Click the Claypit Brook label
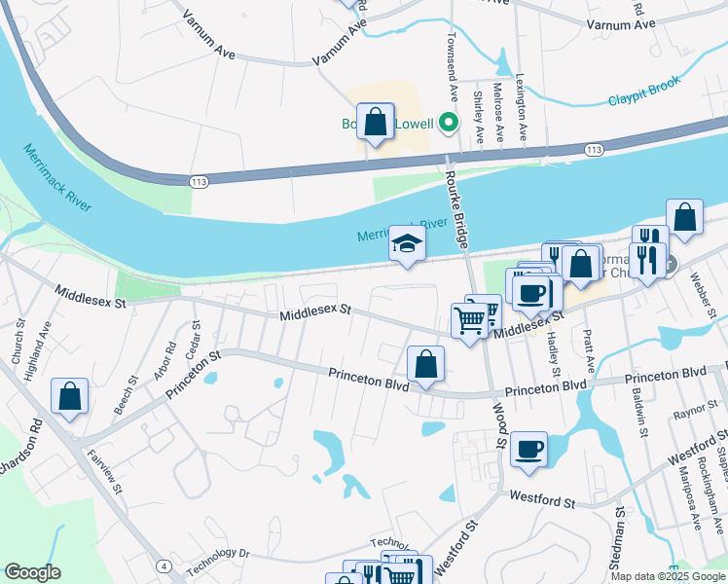This screenshot has width=728, height=584. (644, 91)
